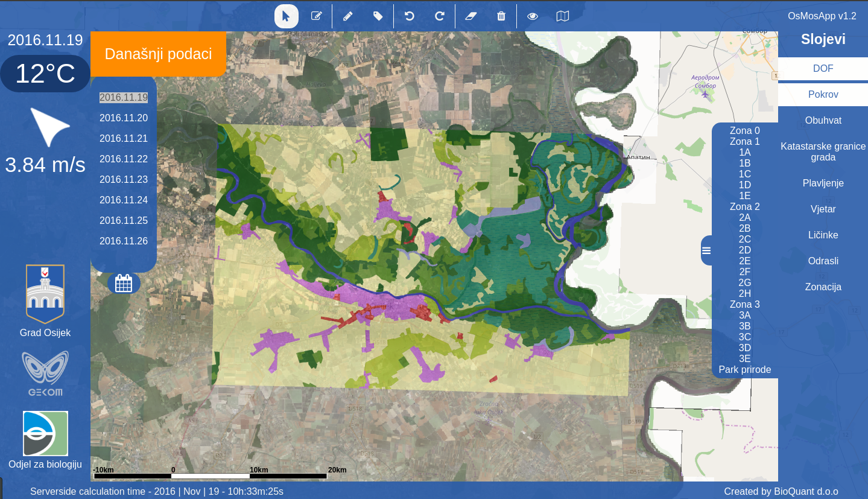The image size is (868, 499).
Task: Toggle the DOF layer
Action: point(823,69)
